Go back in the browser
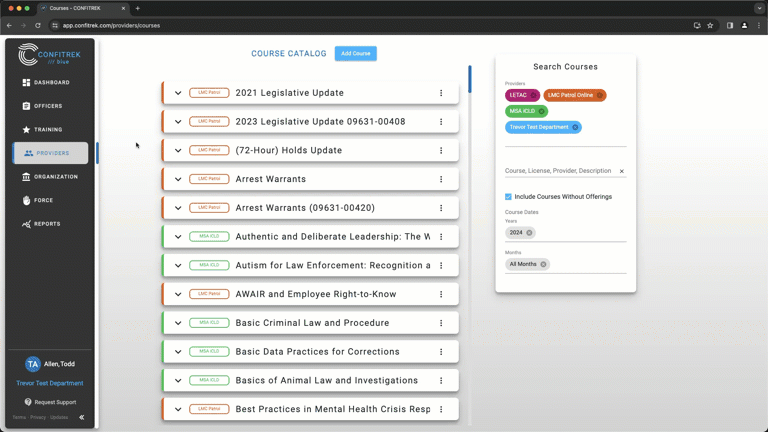 click(x=9, y=25)
